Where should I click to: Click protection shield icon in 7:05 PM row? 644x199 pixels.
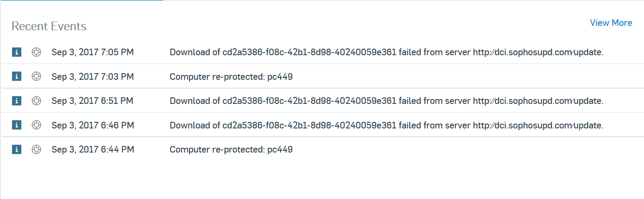pyautogui.click(x=37, y=52)
